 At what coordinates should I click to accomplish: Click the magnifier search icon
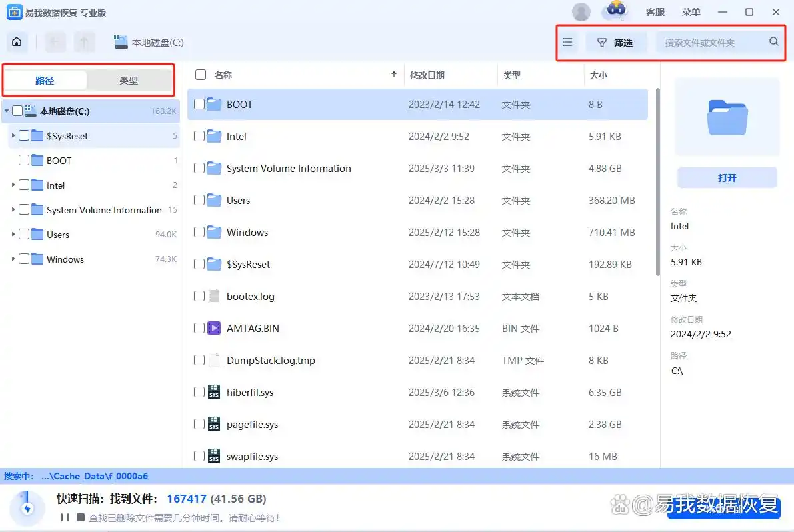[773, 41]
